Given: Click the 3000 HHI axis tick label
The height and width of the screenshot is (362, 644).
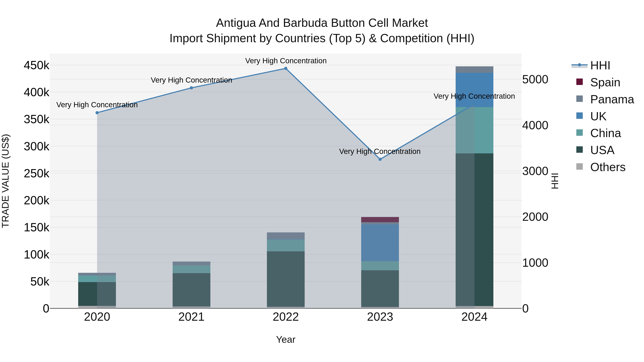Looking at the screenshot, I should click(535, 171).
